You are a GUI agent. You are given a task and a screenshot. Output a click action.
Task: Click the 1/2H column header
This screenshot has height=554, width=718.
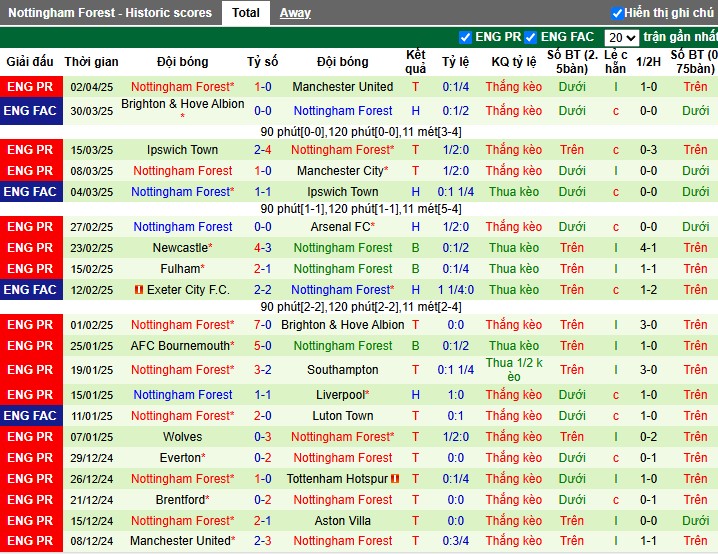point(648,62)
